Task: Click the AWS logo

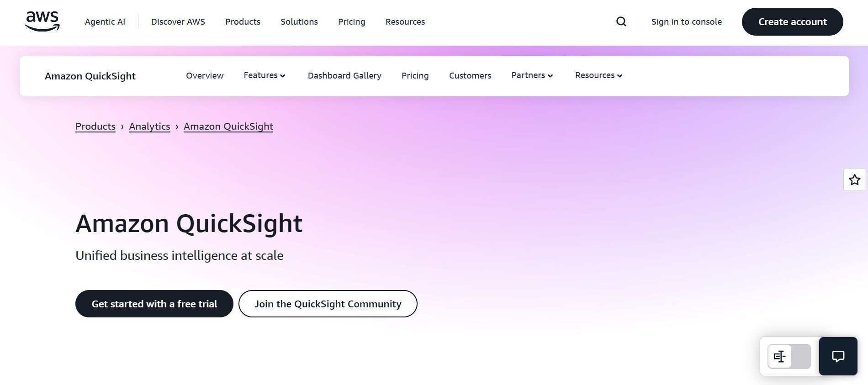Action: pos(42,21)
